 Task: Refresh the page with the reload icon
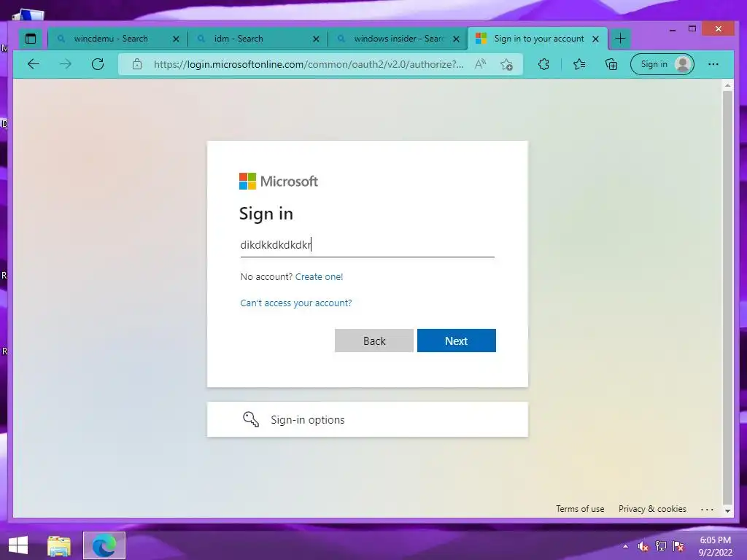pyautogui.click(x=98, y=64)
